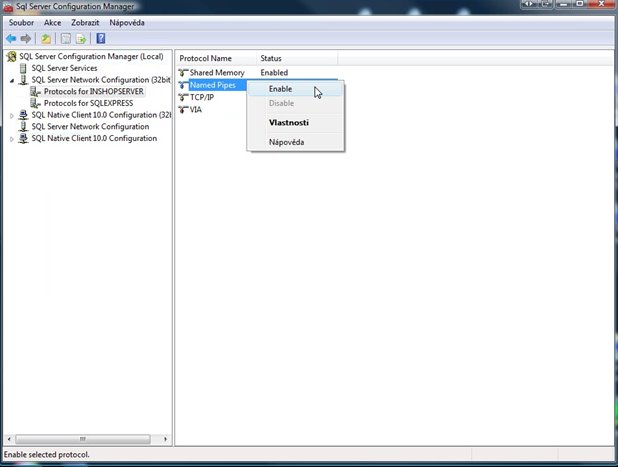Click the Forward arrow toolbar icon
This screenshot has width=618, height=467.
(26, 39)
